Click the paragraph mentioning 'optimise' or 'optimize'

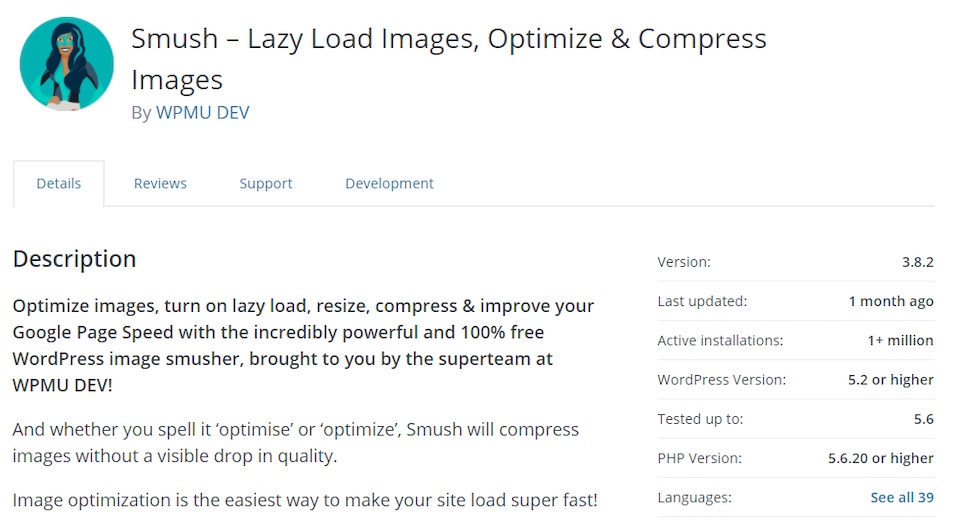tap(296, 443)
